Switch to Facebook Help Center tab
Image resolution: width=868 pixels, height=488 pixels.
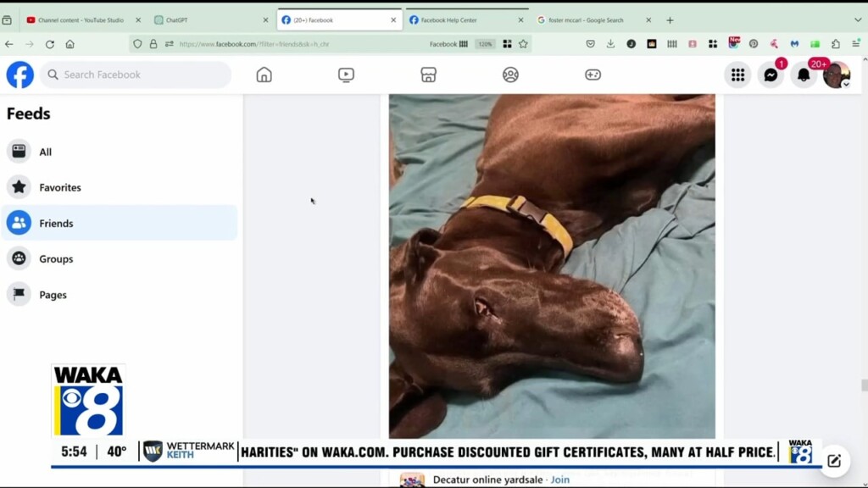[x=466, y=19]
